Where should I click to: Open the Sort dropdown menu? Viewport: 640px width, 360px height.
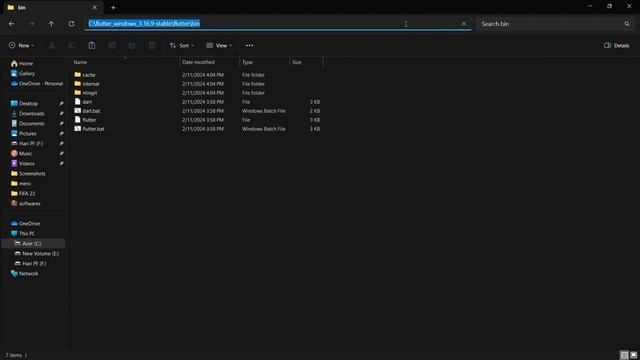click(x=182, y=45)
